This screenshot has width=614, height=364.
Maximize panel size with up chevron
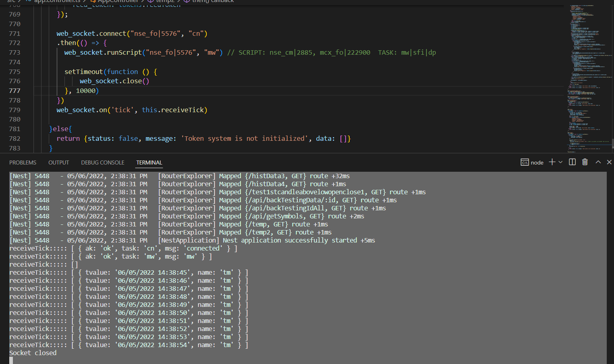point(598,162)
